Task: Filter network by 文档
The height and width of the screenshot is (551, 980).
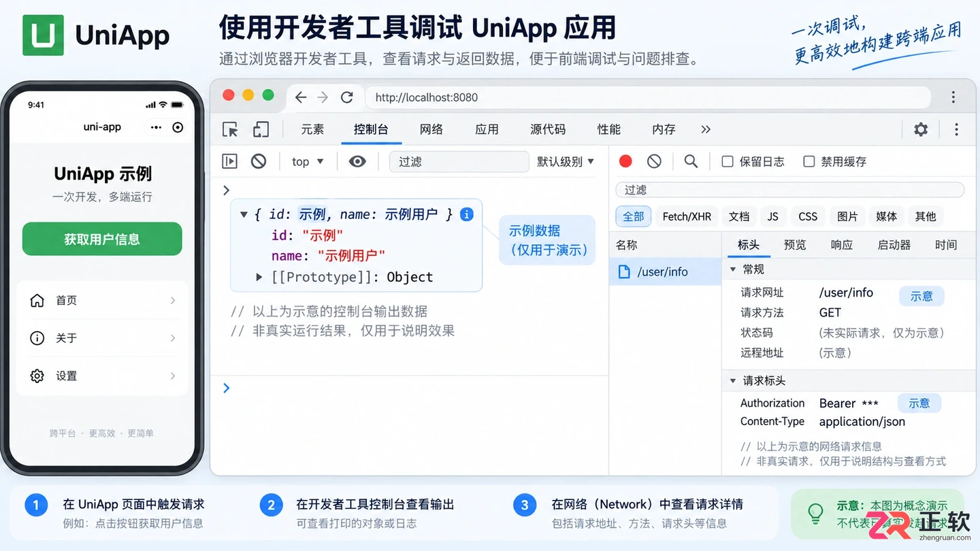Action: 739,216
